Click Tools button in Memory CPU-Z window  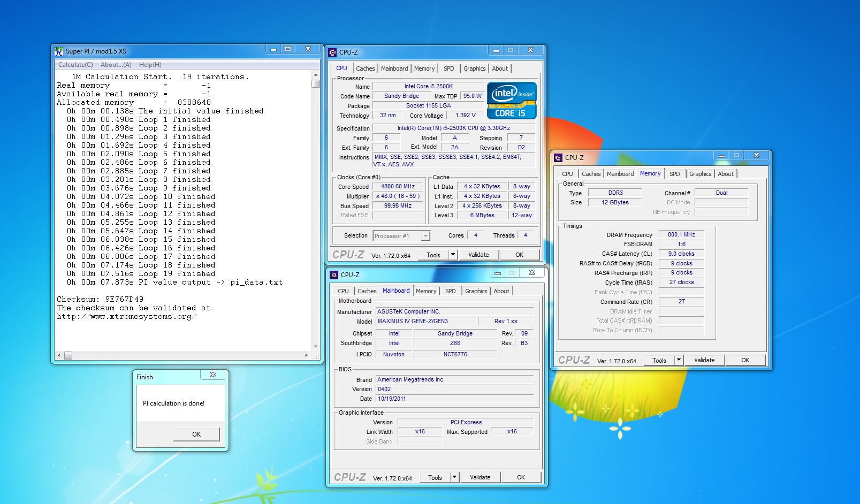pos(659,360)
